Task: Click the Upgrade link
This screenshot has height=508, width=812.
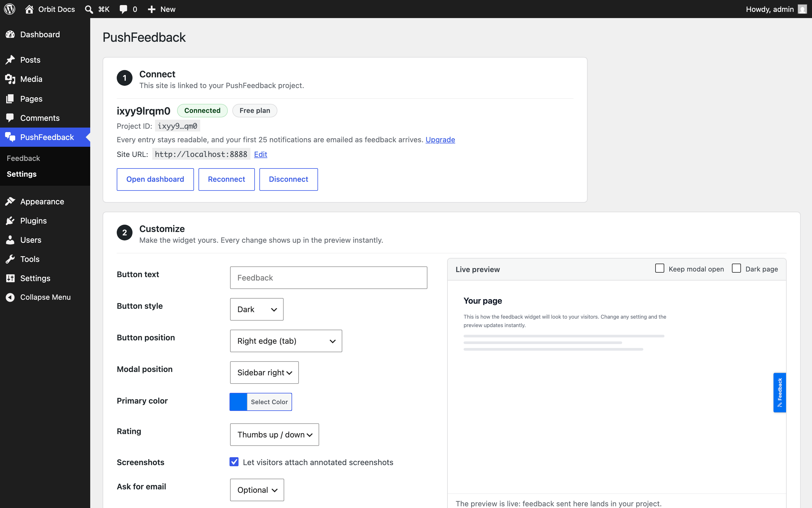Action: click(440, 139)
